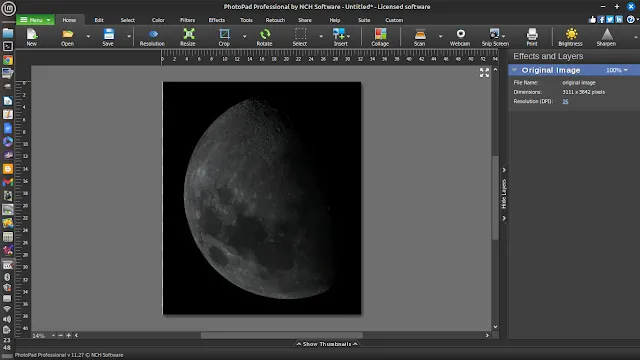This screenshot has height=360, width=640.
Task: Click the horizontal scrollbar under canvas
Action: point(282,336)
